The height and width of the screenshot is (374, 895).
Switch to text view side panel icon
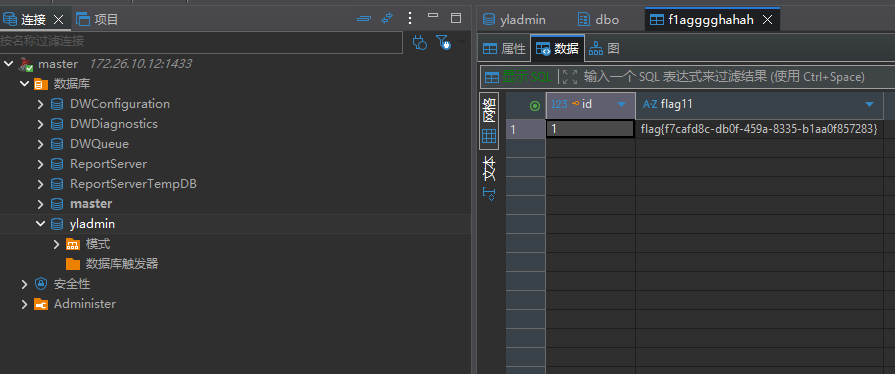coord(489,178)
